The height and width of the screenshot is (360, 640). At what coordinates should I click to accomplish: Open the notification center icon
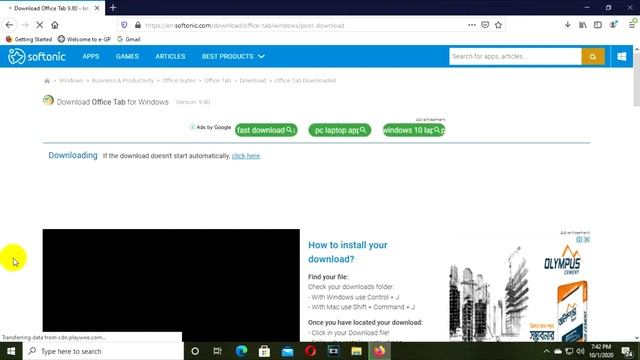click(x=627, y=351)
